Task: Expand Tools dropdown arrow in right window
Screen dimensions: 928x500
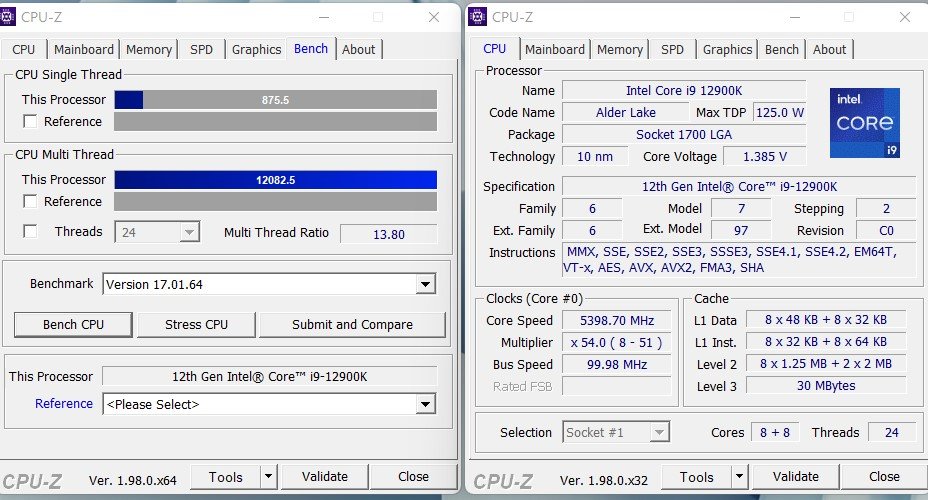Action: click(739, 476)
